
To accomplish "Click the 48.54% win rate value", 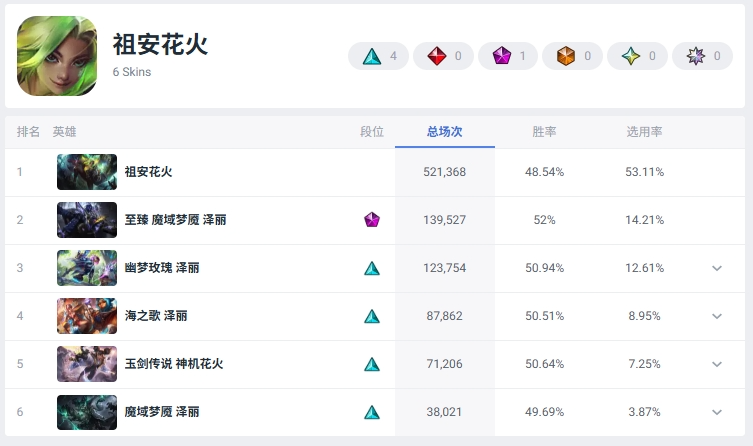I will [545, 172].
